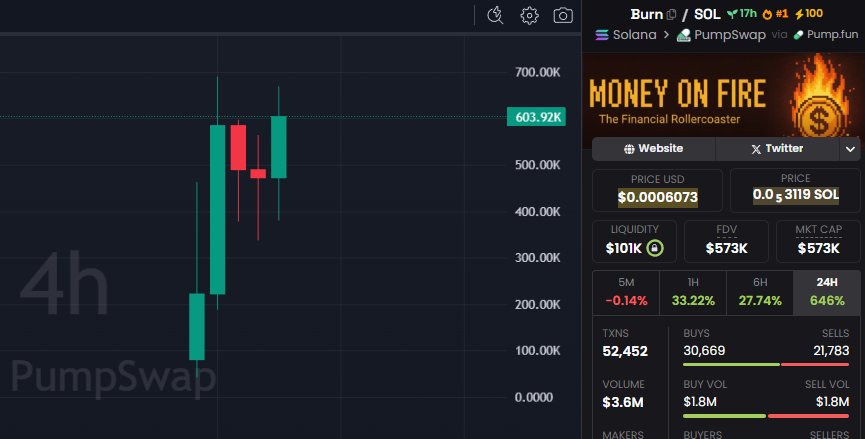Click the 603.92K current price label
Screen dimensions: 865x439
536,117
